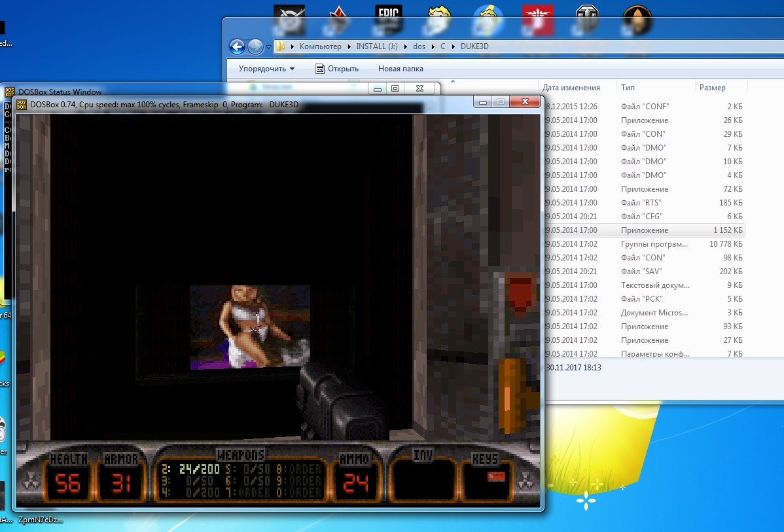This screenshot has width=784, height=532.
Task: Expand arrow after Компьютер breadcrumb
Action: [x=349, y=46]
